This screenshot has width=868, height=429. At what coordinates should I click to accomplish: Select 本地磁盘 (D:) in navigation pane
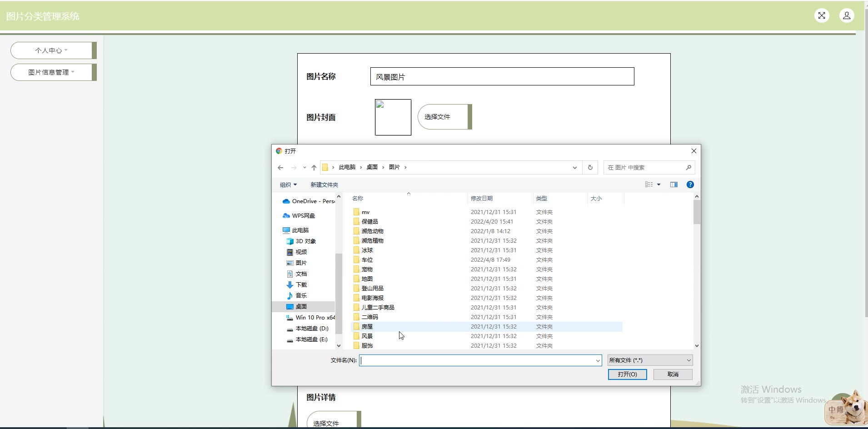[312, 329]
